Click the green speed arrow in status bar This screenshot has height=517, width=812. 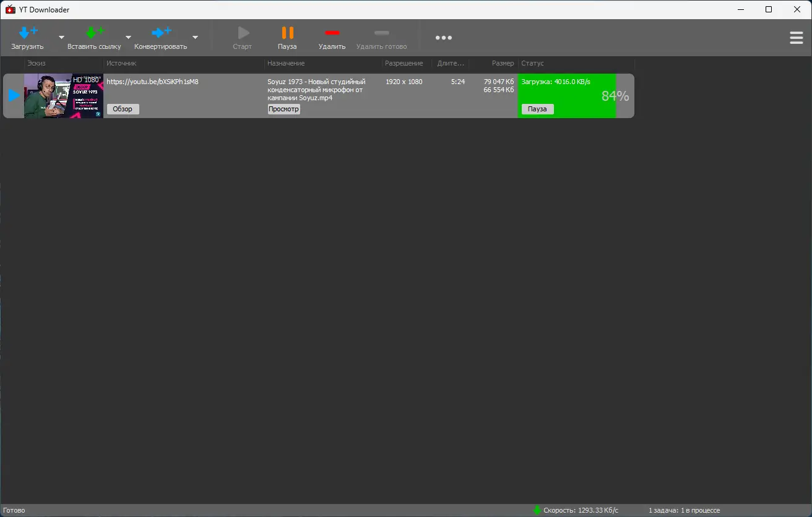[537, 510]
